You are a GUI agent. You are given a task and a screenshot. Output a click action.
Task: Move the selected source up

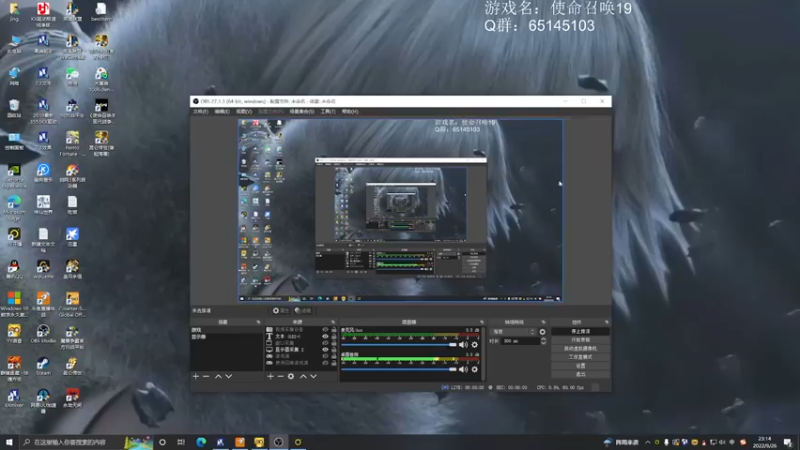303,376
